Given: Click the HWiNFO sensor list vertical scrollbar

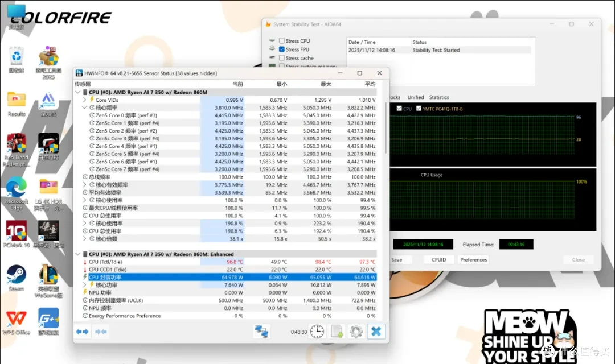Looking at the screenshot, I should point(386,128).
